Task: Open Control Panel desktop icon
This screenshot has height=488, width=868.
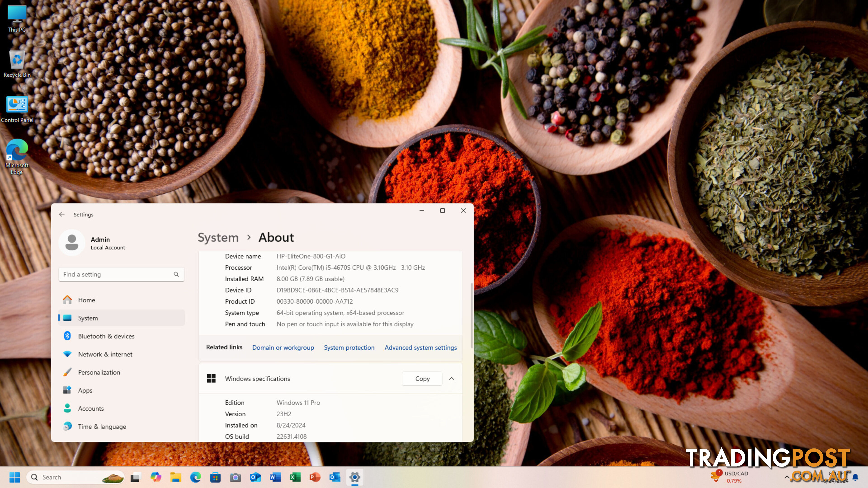Action: point(17,109)
